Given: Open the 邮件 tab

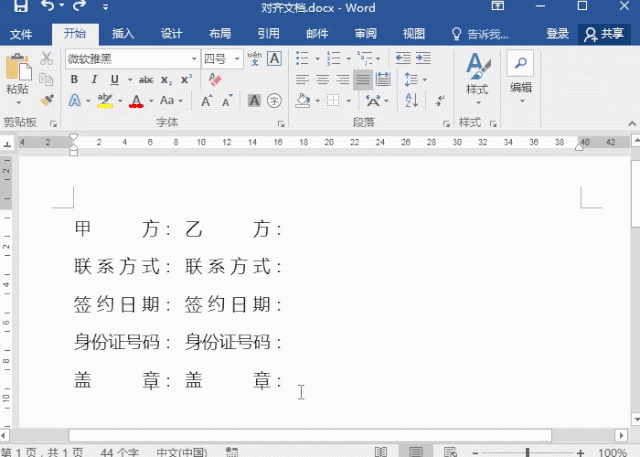Looking at the screenshot, I should 317,33.
